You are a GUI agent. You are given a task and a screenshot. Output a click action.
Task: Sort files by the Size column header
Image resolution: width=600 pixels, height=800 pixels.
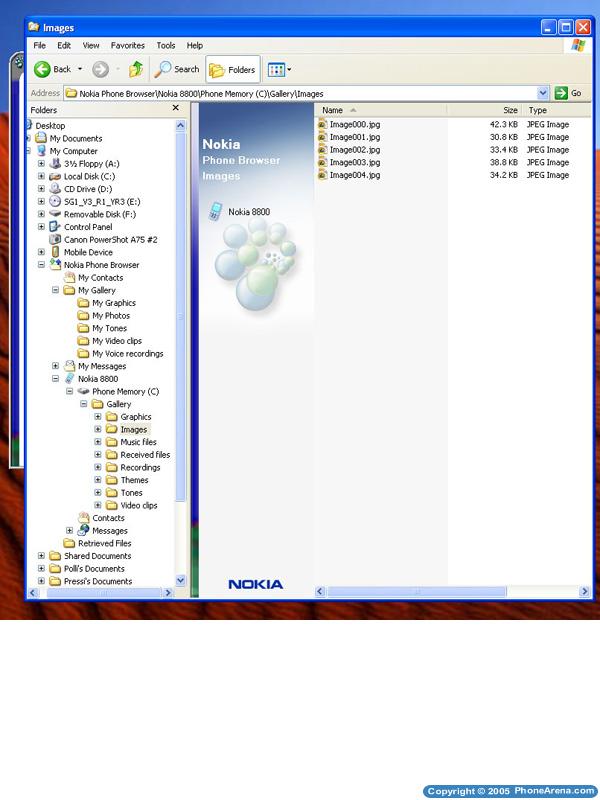(x=484, y=110)
